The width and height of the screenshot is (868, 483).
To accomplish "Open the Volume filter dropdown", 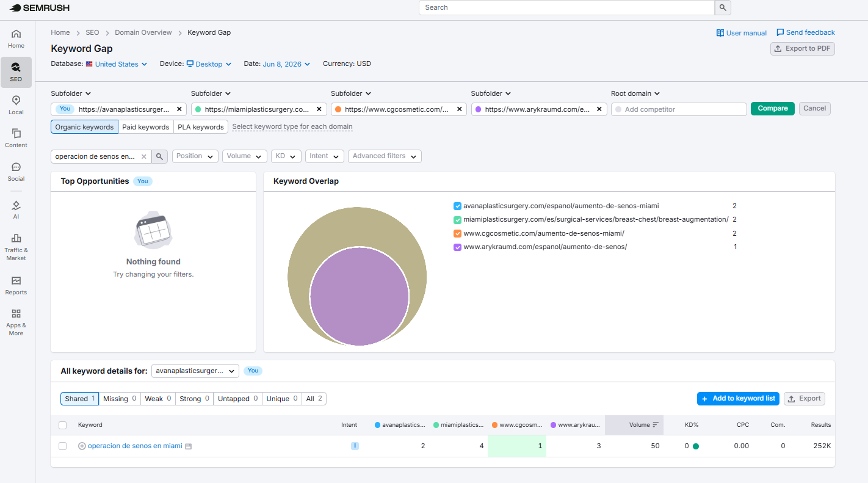I will point(245,156).
